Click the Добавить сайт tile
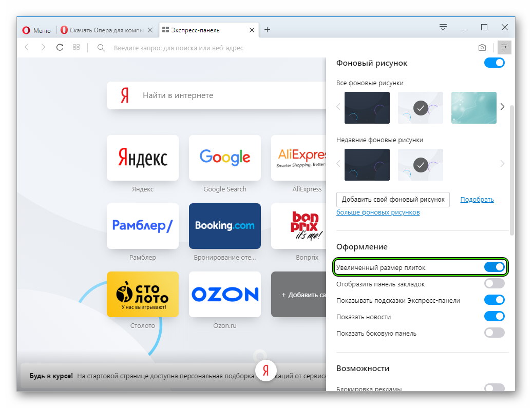The image size is (532, 408). (298, 294)
